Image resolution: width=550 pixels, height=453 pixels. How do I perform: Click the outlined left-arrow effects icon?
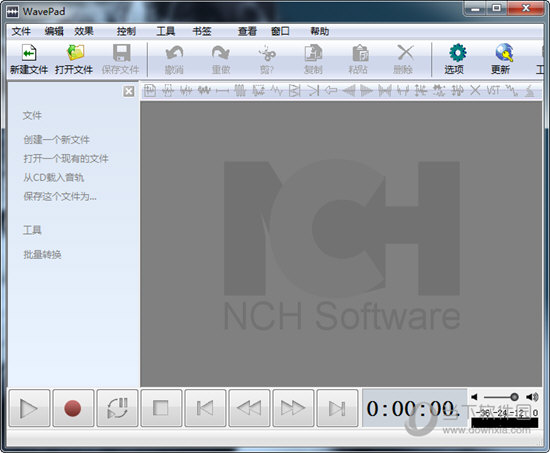coord(331,91)
